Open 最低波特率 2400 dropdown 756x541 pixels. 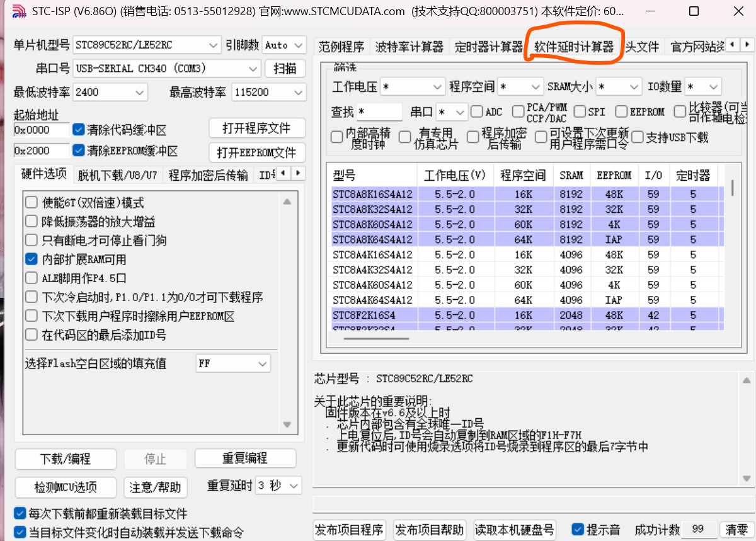[x=110, y=92]
